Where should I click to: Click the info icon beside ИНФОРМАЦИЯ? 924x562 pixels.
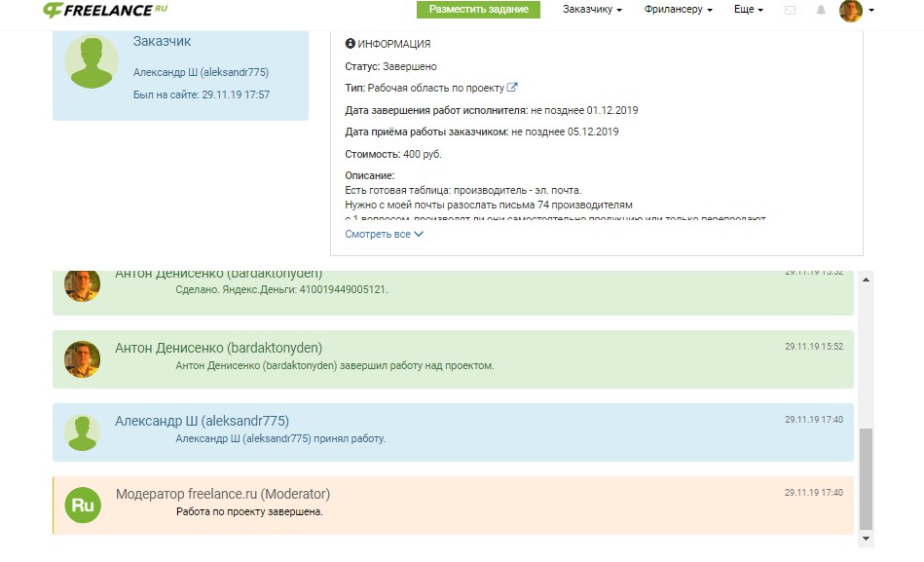[x=351, y=43]
